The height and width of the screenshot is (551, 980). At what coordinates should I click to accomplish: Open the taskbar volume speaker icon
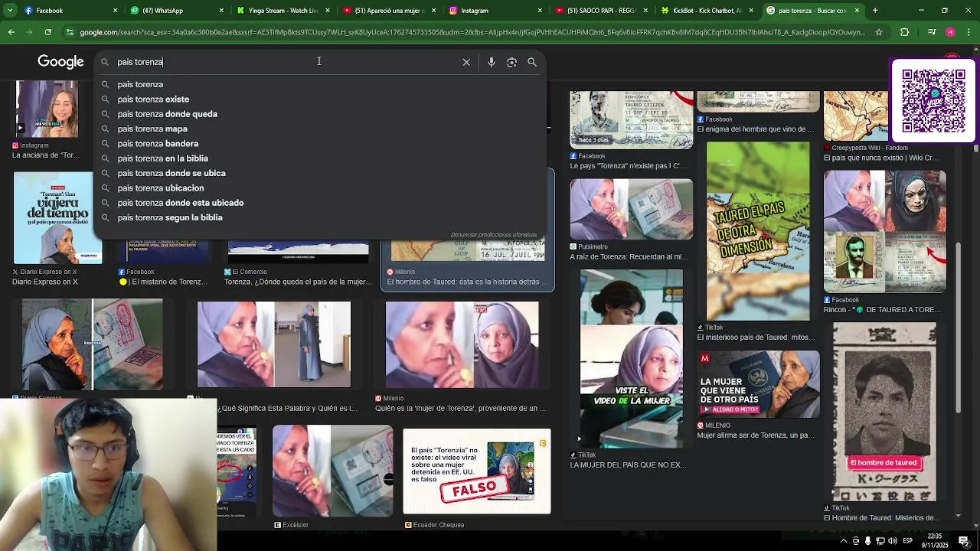coord(893,541)
